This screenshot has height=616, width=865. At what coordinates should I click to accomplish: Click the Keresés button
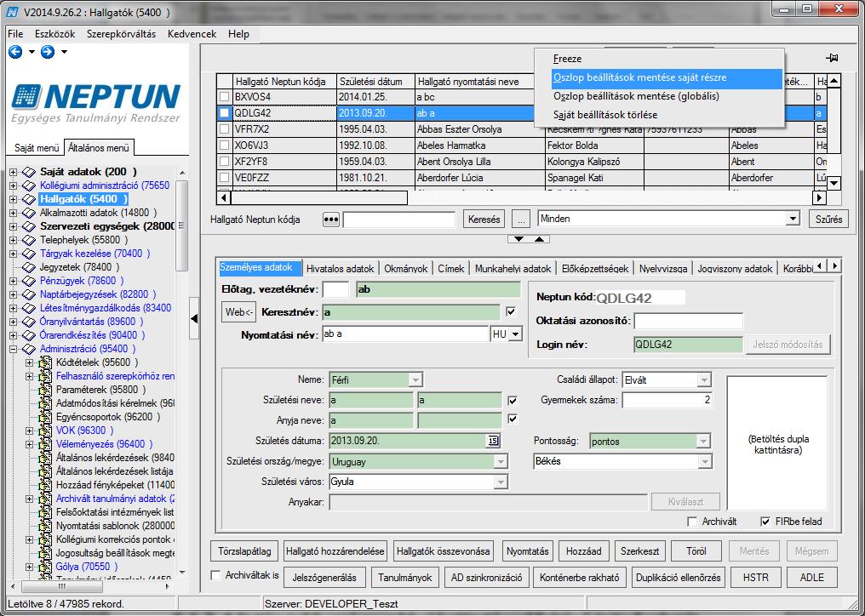point(484,219)
